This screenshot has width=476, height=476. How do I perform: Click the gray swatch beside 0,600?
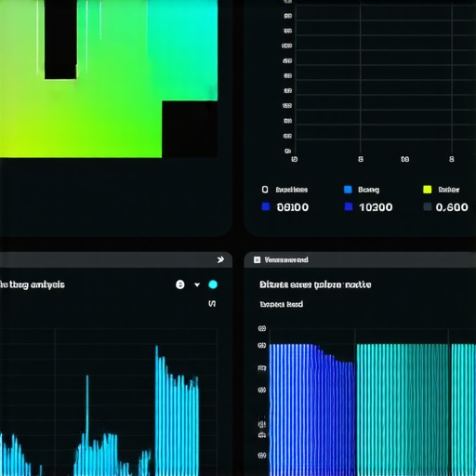(428, 206)
